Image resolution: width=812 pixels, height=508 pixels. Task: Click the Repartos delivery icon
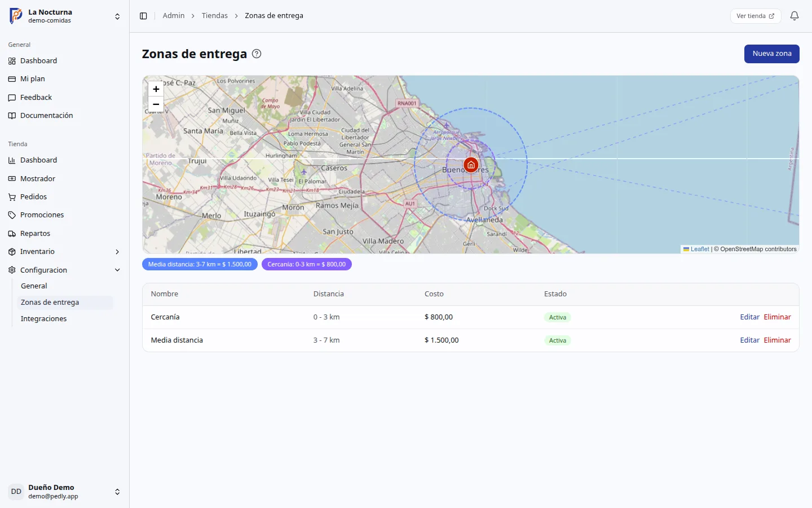tap(12, 234)
